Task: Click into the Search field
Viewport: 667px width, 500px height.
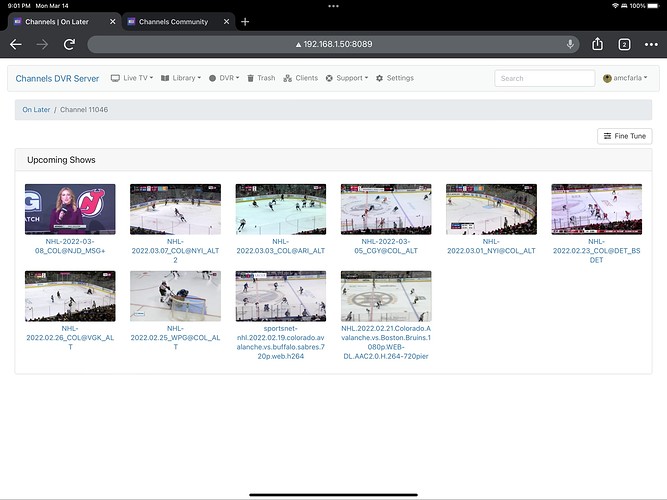Action: pyautogui.click(x=544, y=78)
